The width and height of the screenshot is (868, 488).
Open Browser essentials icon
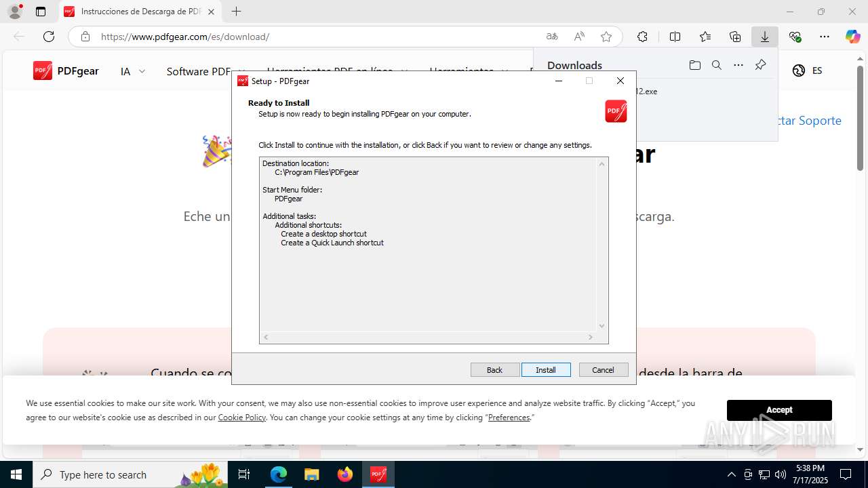click(x=795, y=37)
